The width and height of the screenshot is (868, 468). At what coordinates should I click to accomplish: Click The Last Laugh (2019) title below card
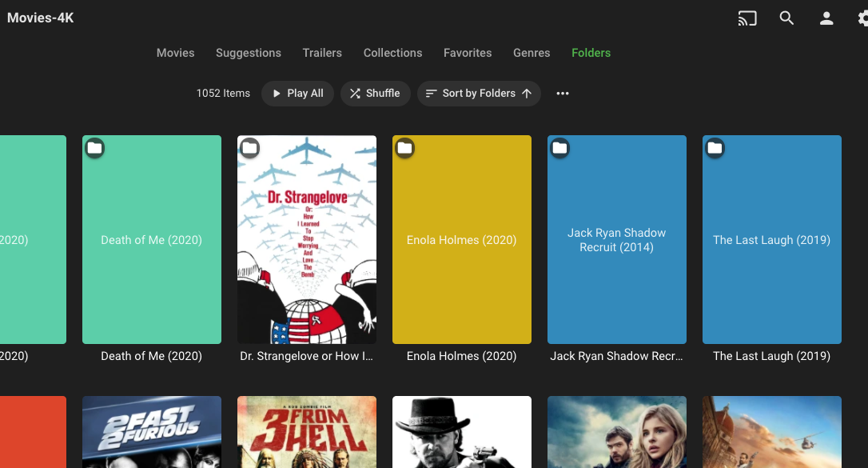tap(771, 356)
